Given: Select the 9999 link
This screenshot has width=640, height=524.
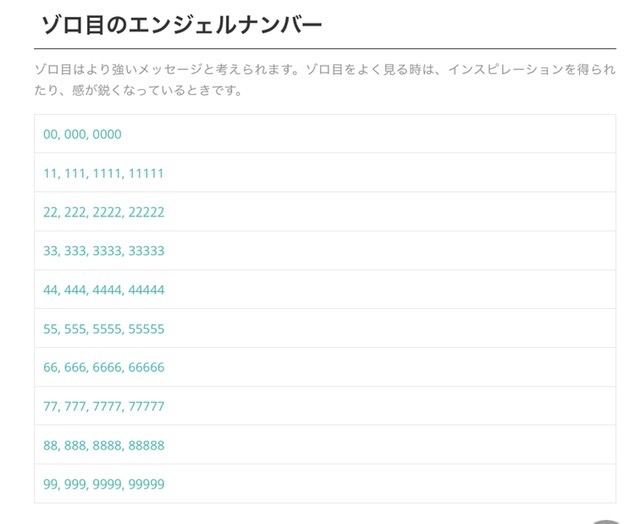Looking at the screenshot, I should [x=106, y=485].
